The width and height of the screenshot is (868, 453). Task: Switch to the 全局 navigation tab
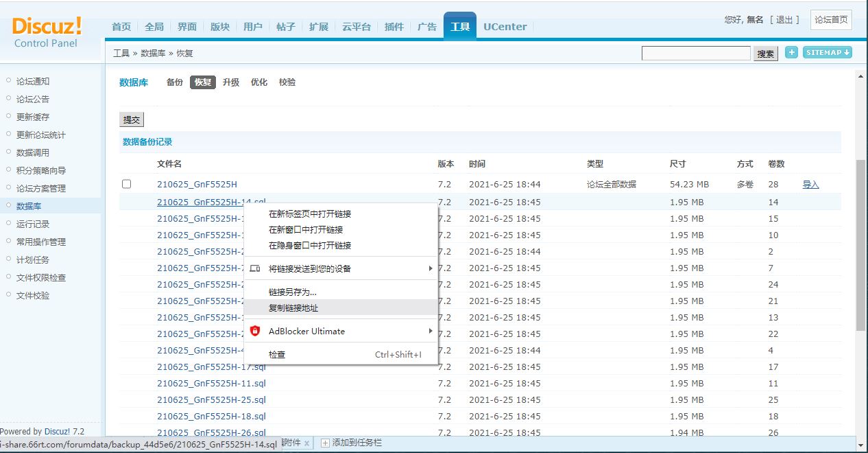pyautogui.click(x=154, y=27)
